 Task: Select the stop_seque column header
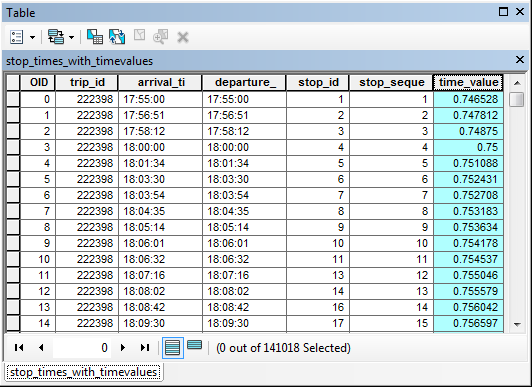tap(392, 82)
